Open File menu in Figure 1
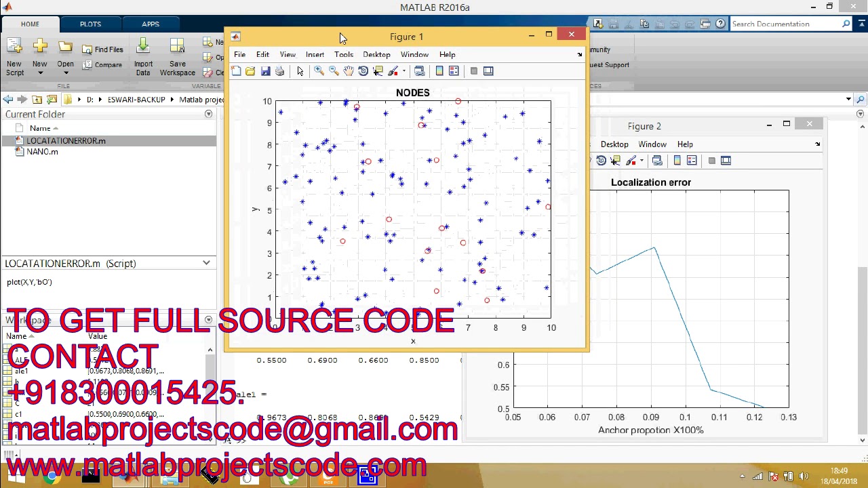The image size is (868, 488). [x=239, y=54]
